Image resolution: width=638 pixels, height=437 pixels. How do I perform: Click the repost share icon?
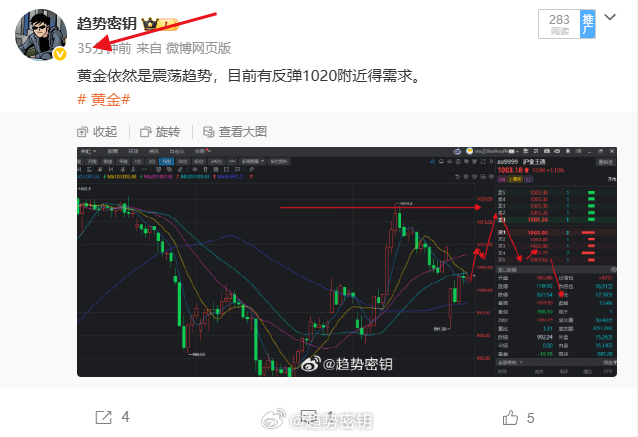103,417
